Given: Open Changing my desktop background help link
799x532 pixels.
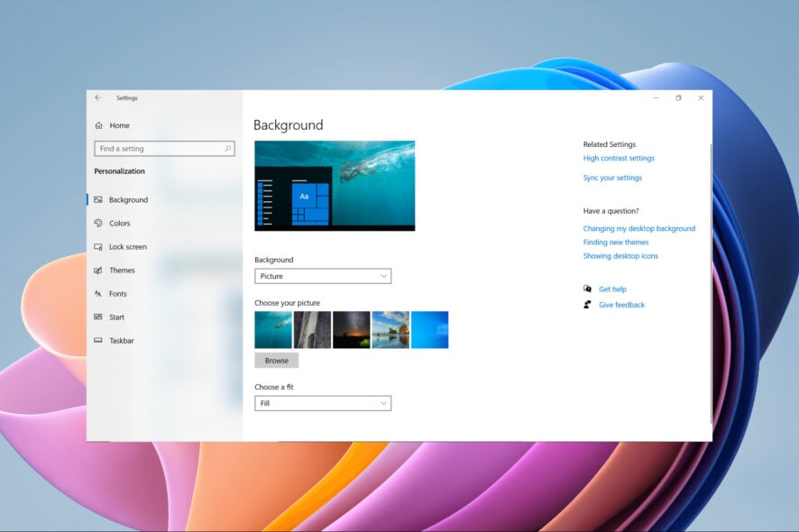Looking at the screenshot, I should coord(639,229).
